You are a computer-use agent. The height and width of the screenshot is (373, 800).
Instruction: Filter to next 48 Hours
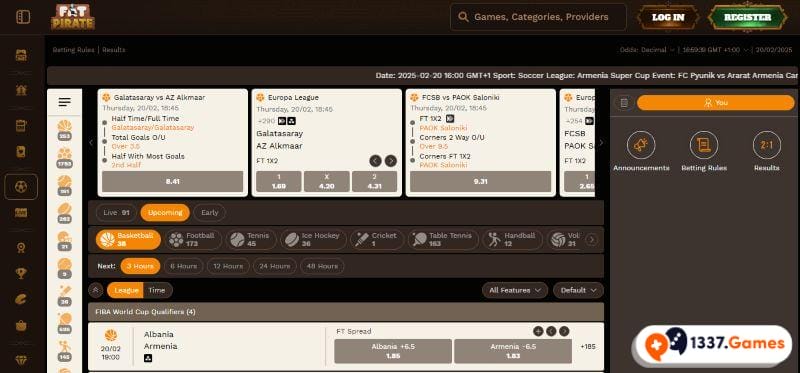(x=321, y=266)
